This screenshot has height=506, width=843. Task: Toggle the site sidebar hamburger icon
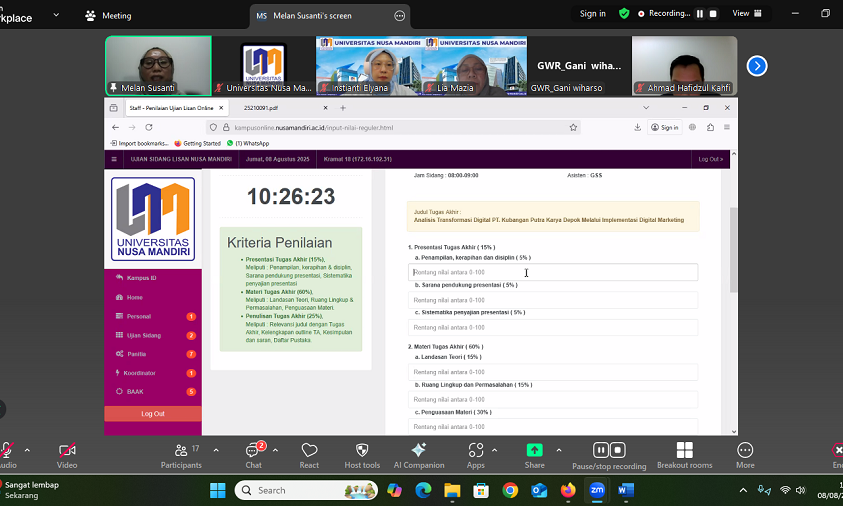click(x=114, y=159)
